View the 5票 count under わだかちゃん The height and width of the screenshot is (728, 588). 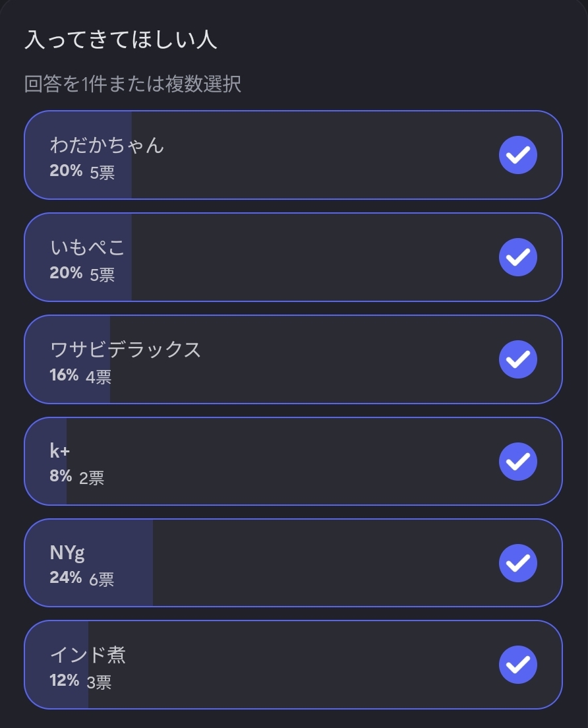(102, 173)
